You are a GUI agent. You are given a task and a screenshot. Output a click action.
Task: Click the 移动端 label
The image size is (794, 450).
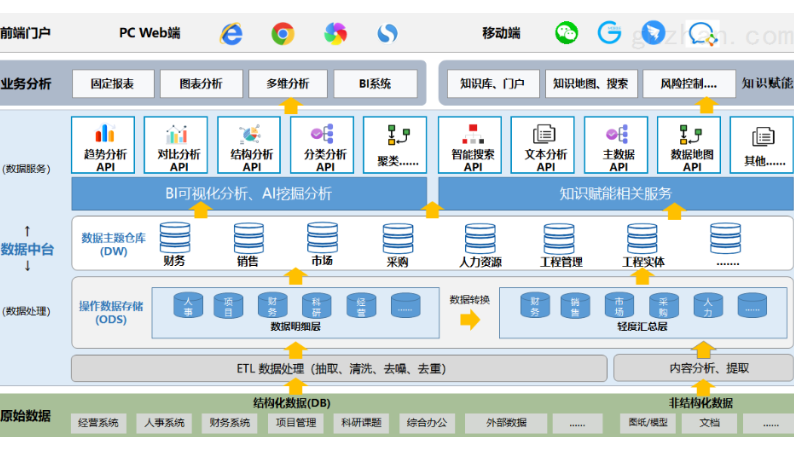click(501, 33)
